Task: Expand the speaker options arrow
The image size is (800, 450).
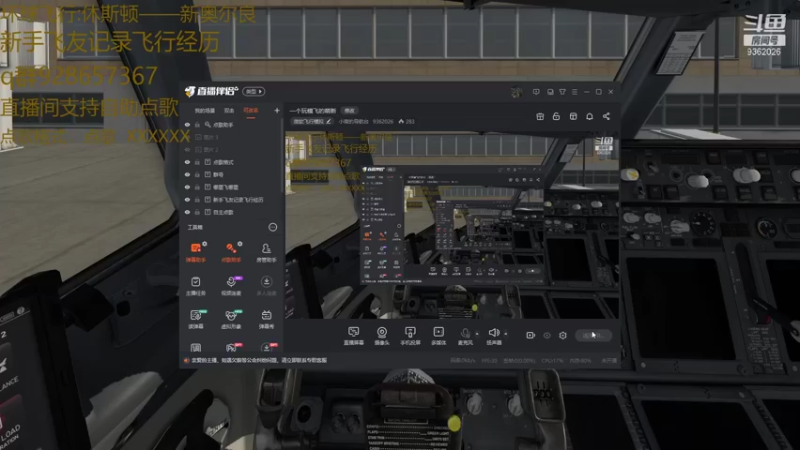Action: click(506, 334)
